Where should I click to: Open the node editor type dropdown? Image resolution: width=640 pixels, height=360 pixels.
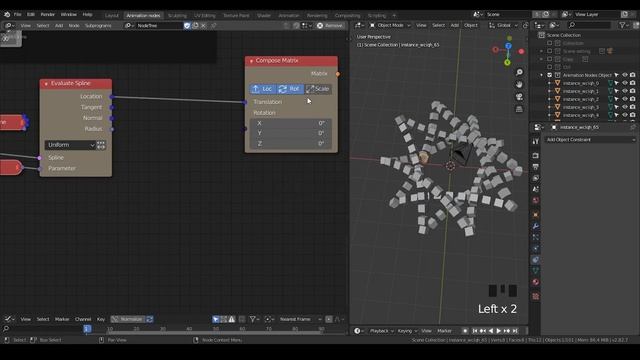click(x=9, y=25)
